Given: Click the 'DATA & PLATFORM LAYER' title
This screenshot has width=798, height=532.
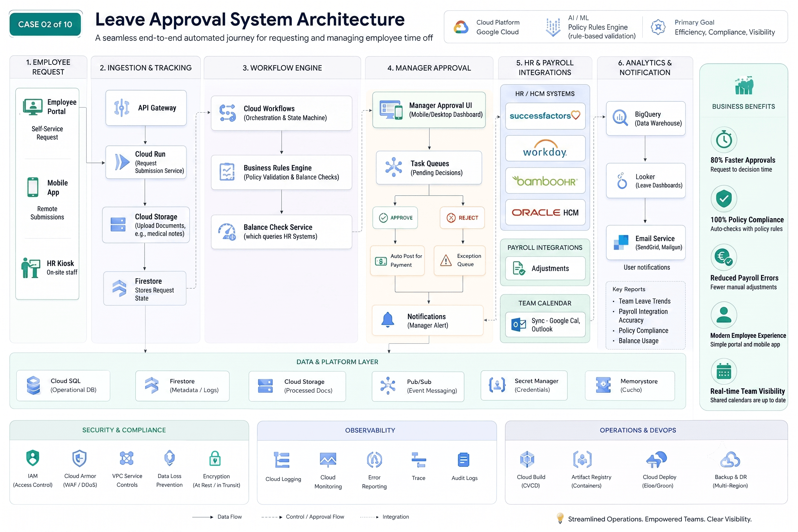Looking at the screenshot, I should point(337,362).
